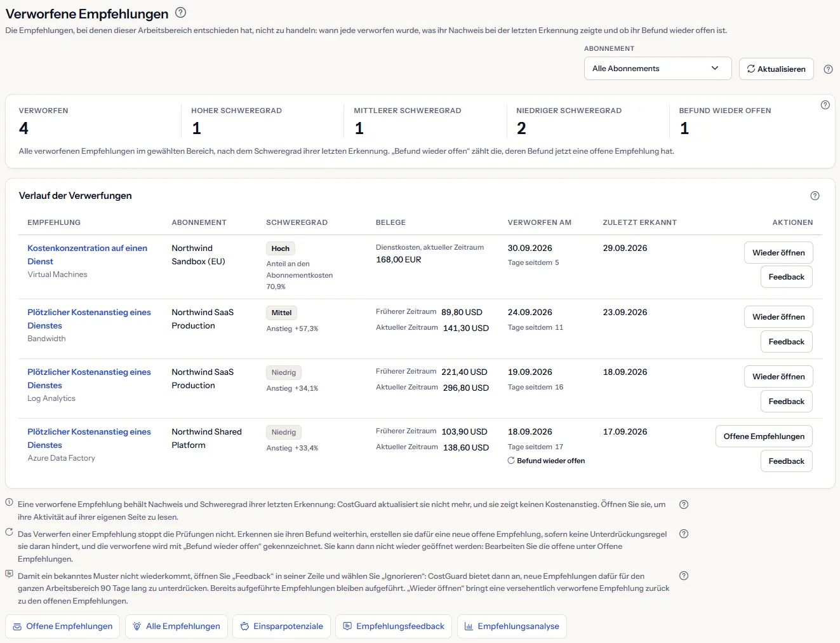Go to Einsparpotenziale page
The image size is (840, 643).
(x=282, y=626)
